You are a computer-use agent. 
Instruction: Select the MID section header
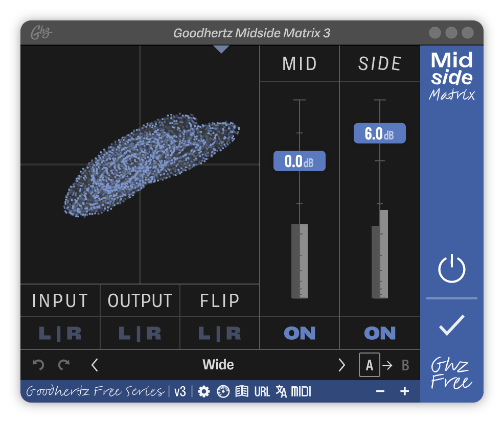(299, 63)
